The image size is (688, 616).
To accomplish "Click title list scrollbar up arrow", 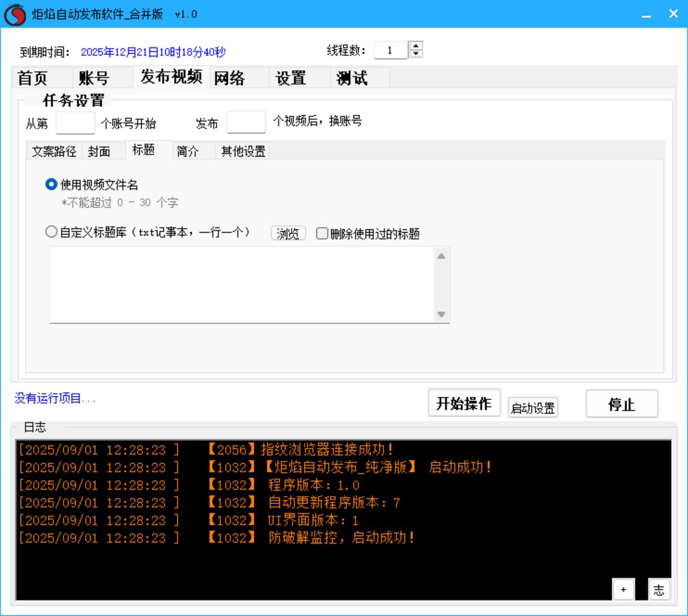I will click(x=441, y=256).
